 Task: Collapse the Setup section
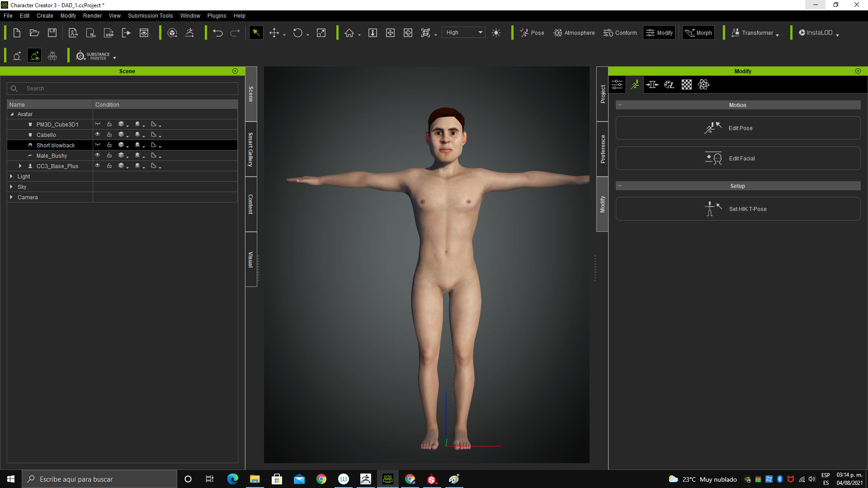tap(620, 186)
